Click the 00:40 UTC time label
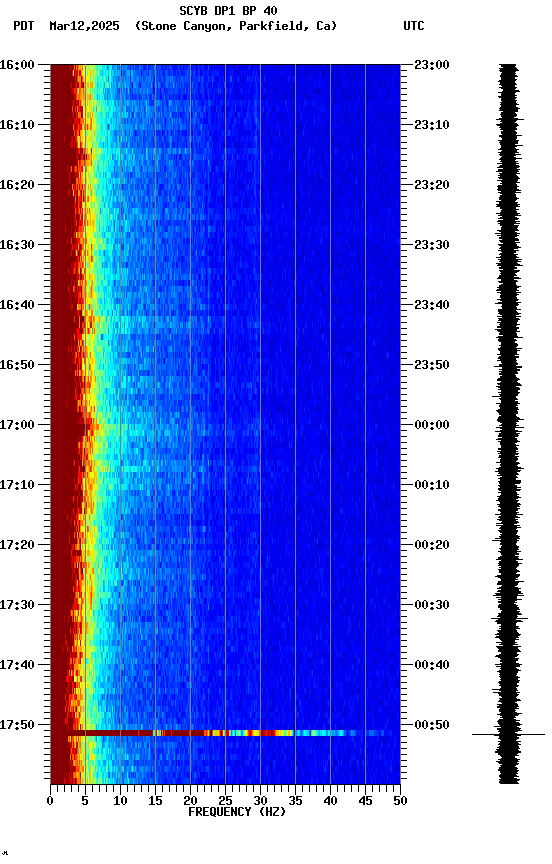 tap(432, 665)
